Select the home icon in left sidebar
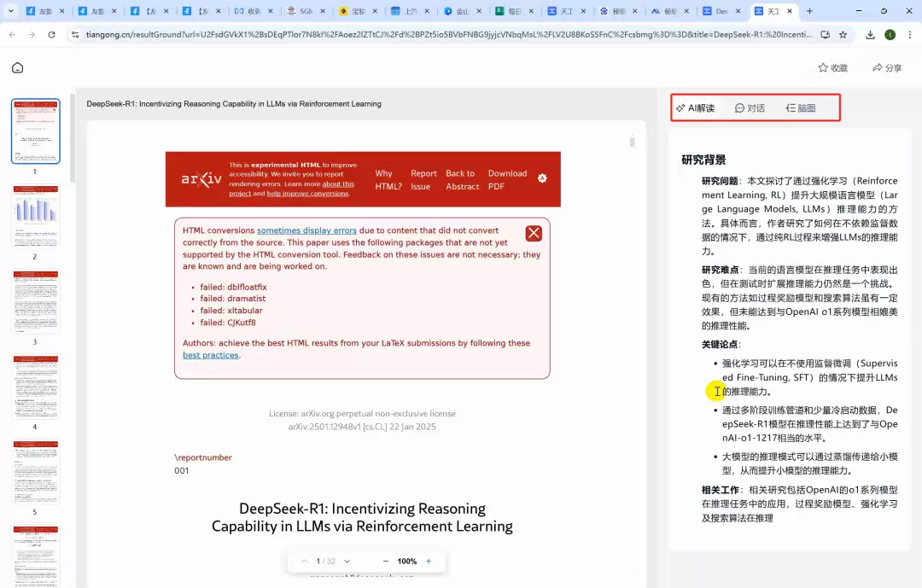This screenshot has width=922, height=588. (17, 67)
